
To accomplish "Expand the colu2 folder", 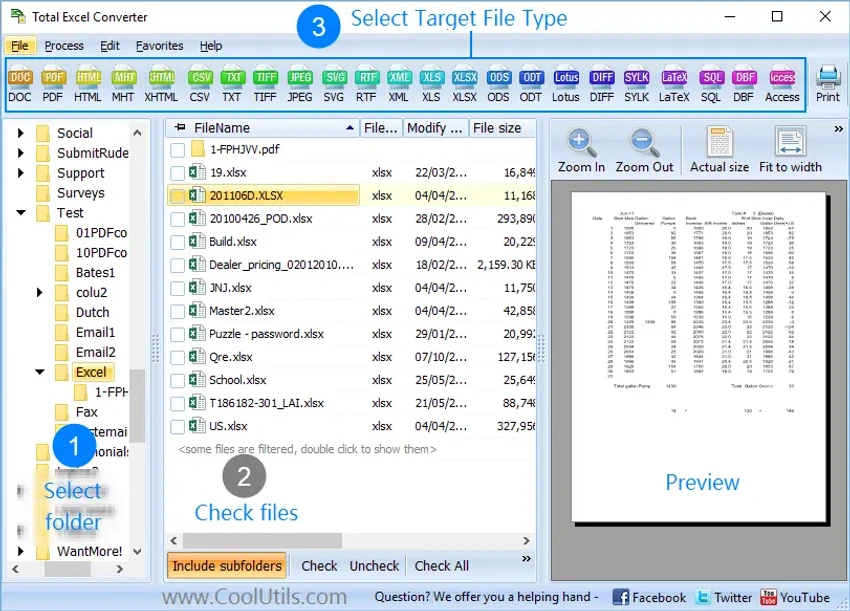I will 40,292.
